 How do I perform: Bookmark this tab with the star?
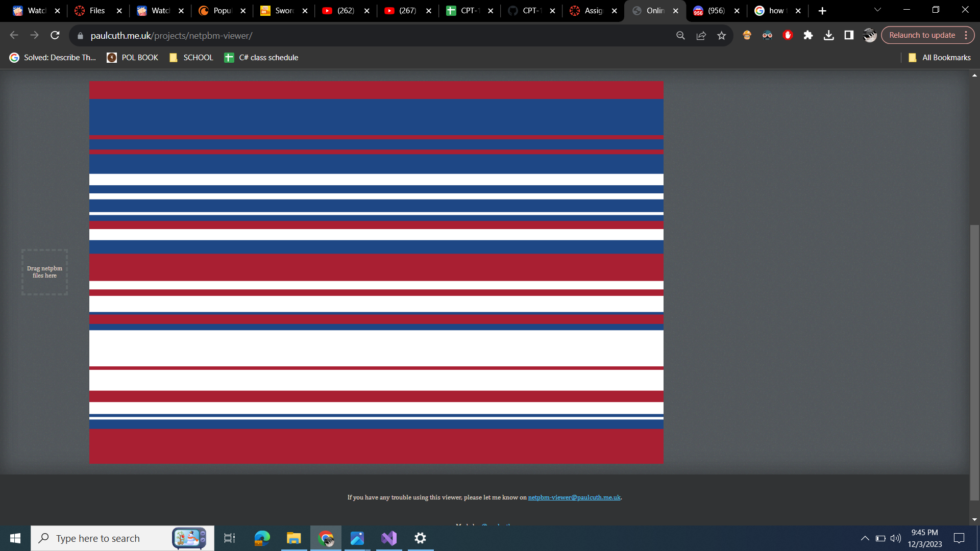[721, 36]
